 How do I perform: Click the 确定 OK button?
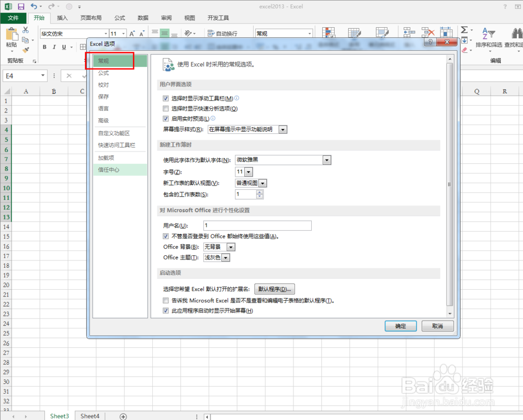(x=401, y=326)
